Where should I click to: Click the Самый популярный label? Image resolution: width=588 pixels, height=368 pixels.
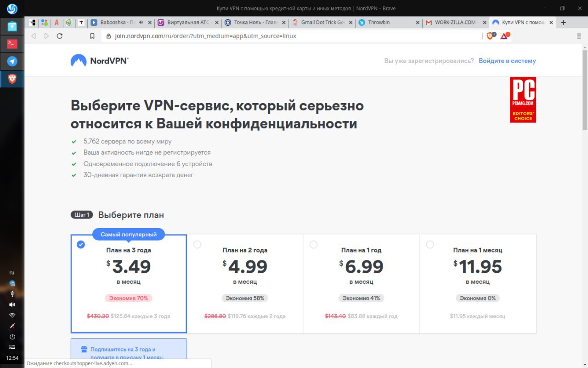129,234
